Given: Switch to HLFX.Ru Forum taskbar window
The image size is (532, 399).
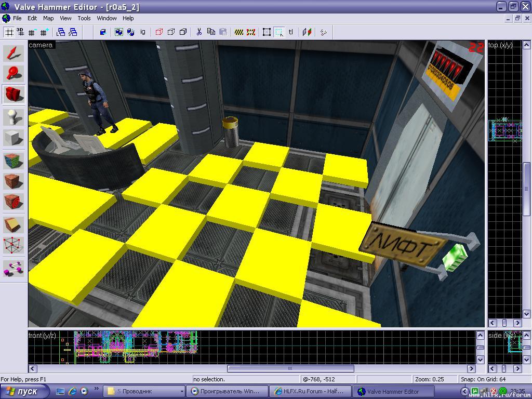Looking at the screenshot, I should point(311,391).
